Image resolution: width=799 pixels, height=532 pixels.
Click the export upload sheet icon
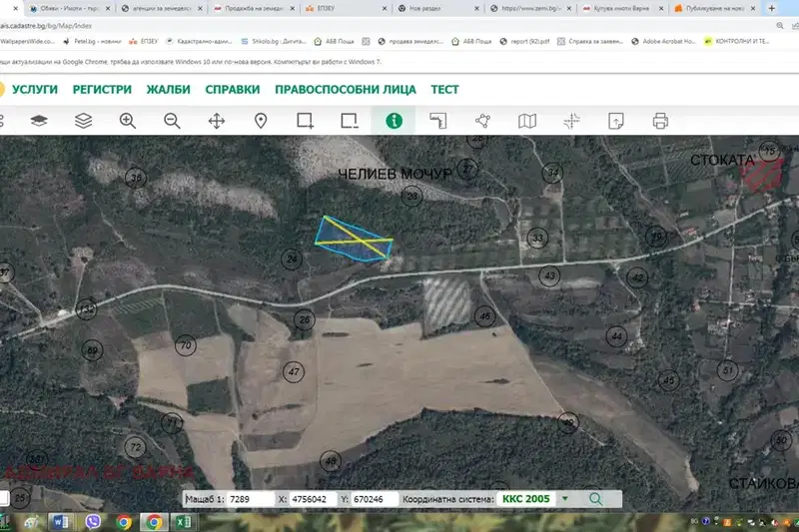(616, 121)
